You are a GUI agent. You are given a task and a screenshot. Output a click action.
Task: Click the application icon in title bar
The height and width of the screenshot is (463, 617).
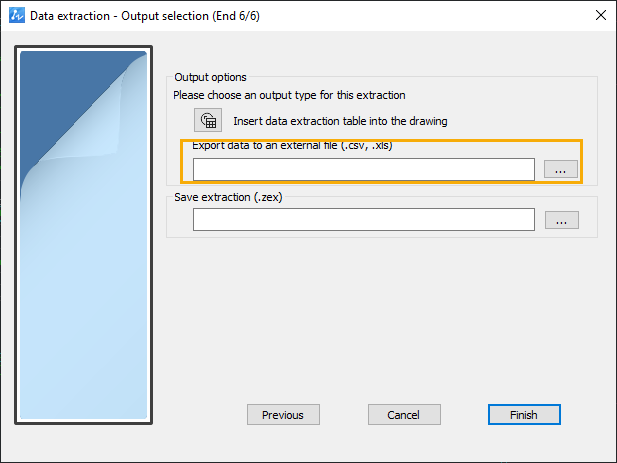17,15
